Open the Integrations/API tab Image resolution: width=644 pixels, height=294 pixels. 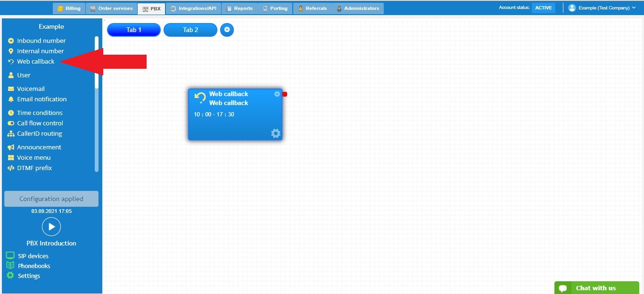193,8
